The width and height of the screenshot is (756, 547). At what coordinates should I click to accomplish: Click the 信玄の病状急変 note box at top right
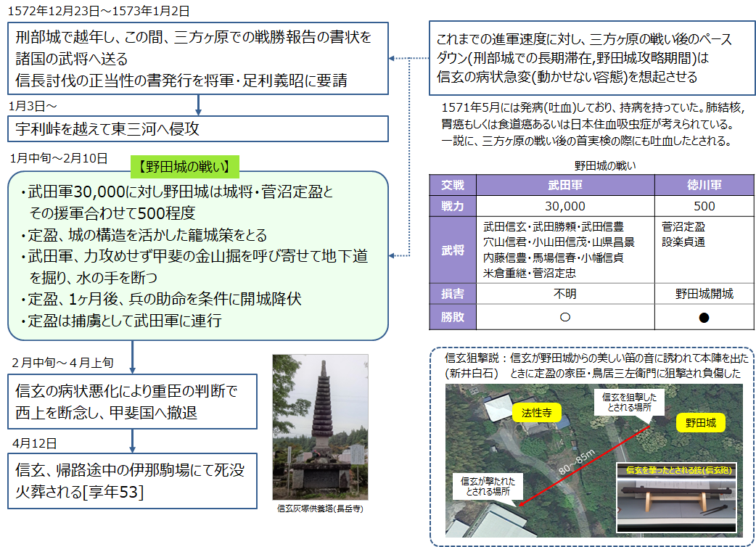[x=590, y=57]
